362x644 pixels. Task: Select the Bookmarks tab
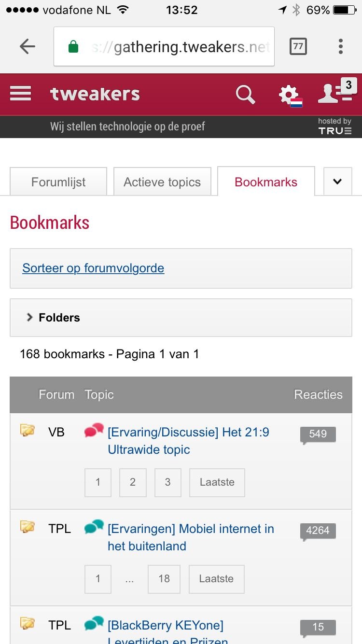[266, 182]
